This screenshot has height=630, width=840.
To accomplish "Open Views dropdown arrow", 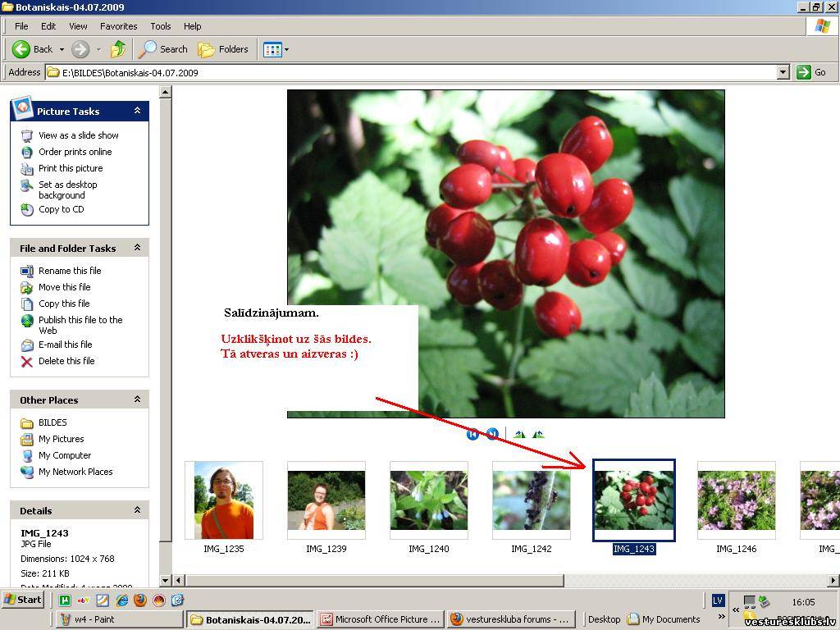I will click(x=286, y=50).
